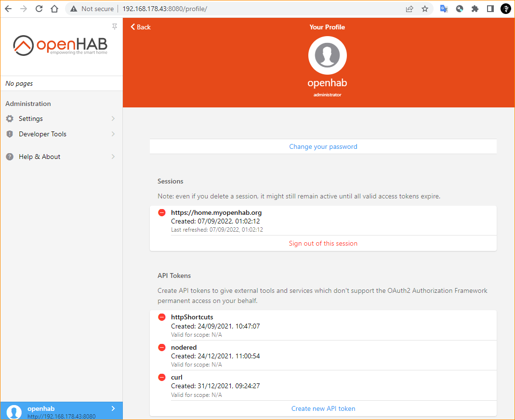Click the openHAB logo
This screenshot has width=515, height=420.
pyautogui.click(x=61, y=45)
